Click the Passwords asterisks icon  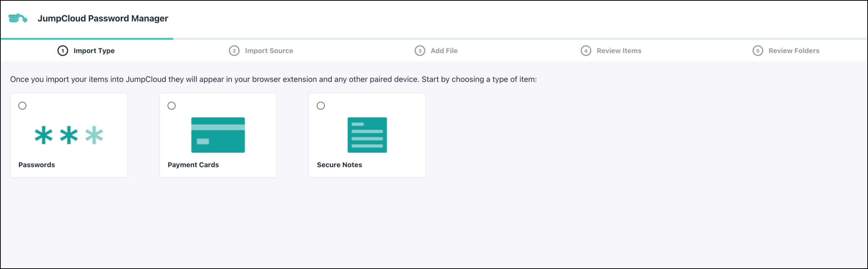tap(69, 135)
